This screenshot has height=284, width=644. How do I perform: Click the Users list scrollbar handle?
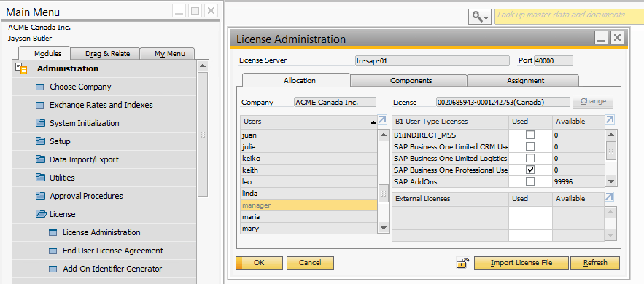[383, 193]
